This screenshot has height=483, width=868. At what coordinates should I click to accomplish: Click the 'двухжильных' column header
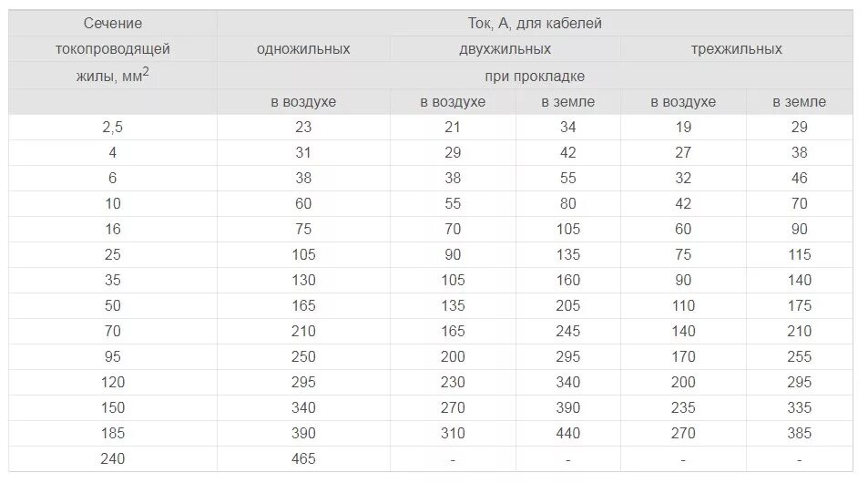click(x=505, y=48)
